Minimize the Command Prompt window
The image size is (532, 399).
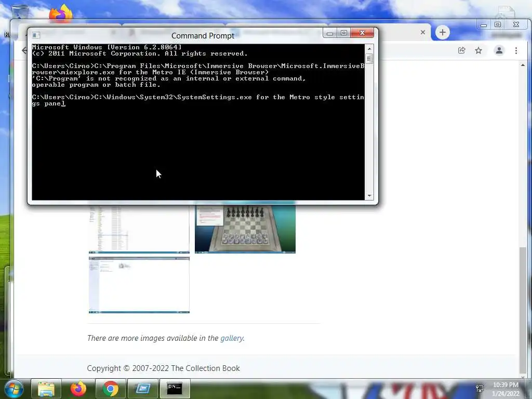tap(329, 33)
